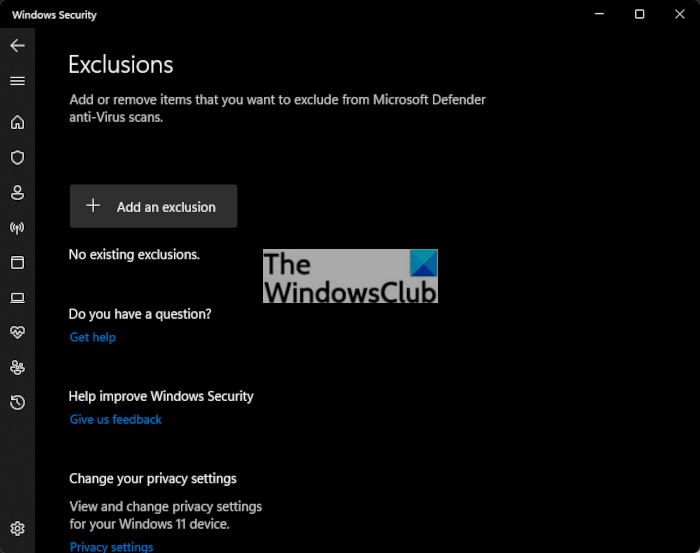Open the Give us feedback link
Viewport: 700px width, 553px height.
coord(116,420)
